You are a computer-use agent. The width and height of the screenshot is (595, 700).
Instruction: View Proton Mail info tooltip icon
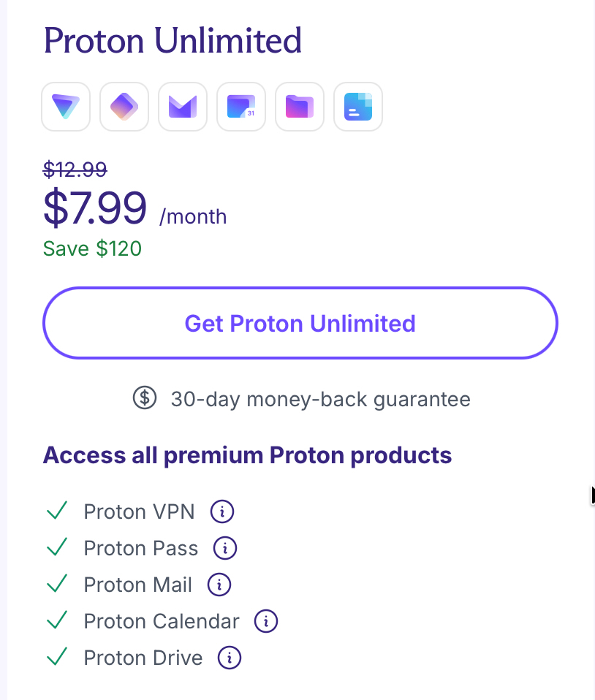(x=219, y=585)
